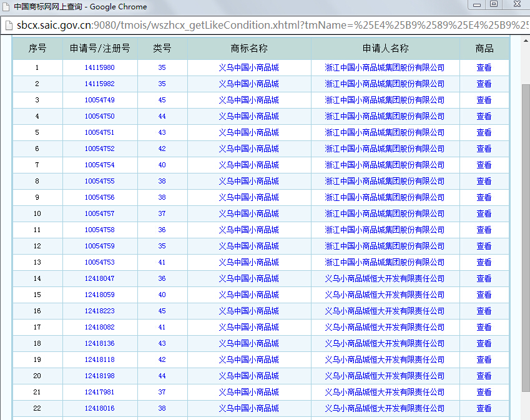Click class 38 in the 10054755 row
This screenshot has width=530, height=420.
pos(162,181)
